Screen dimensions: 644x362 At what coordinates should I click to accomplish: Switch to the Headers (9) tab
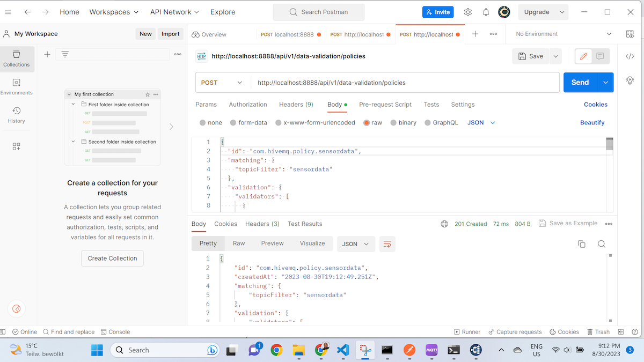tap(296, 105)
